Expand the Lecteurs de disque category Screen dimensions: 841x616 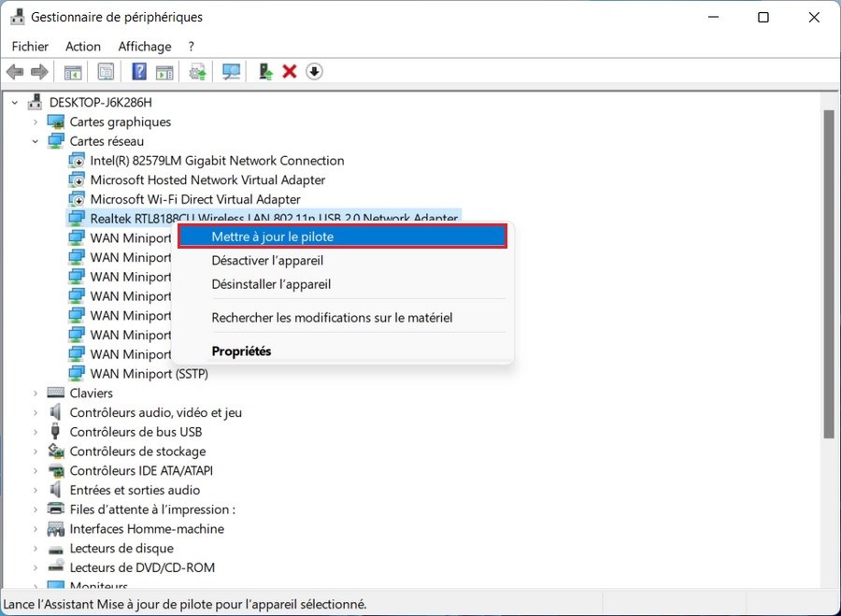click(x=36, y=548)
